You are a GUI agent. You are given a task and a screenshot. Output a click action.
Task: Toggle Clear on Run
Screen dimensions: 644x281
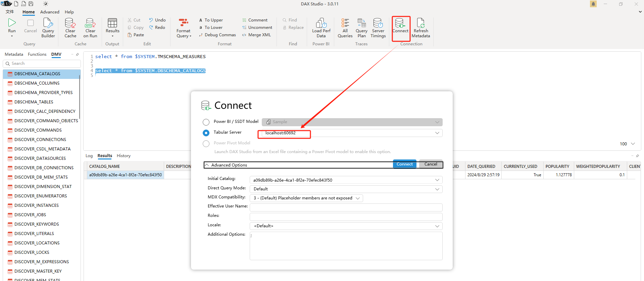[x=90, y=28]
